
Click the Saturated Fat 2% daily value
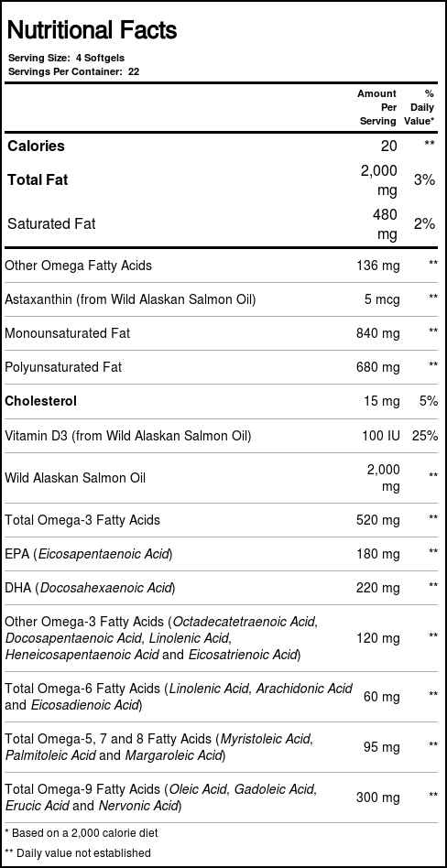pos(424,224)
